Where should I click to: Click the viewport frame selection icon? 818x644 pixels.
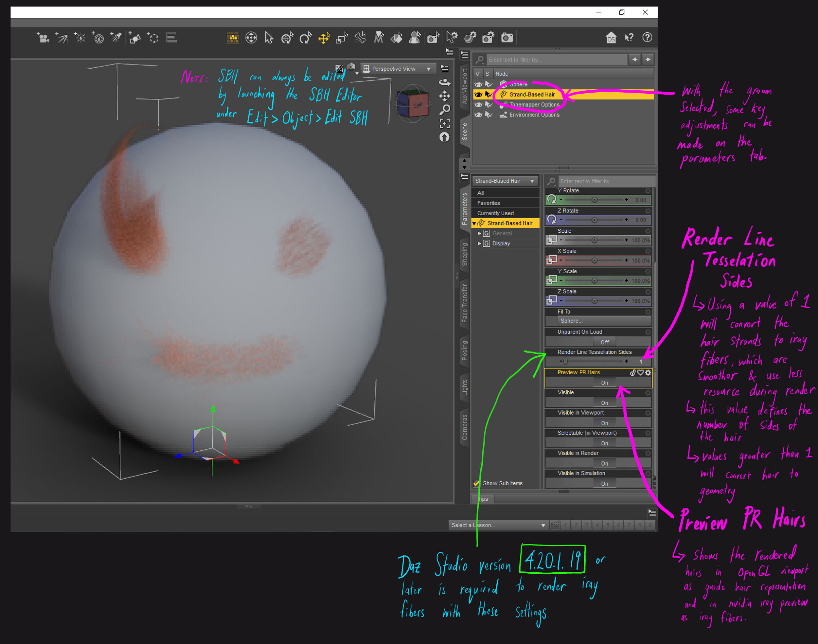(x=445, y=123)
